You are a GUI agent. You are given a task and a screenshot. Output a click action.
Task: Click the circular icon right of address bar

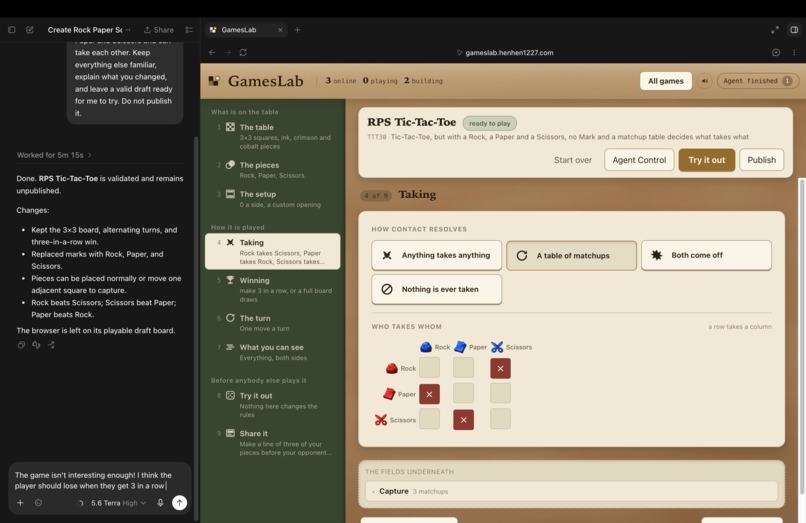(x=776, y=52)
